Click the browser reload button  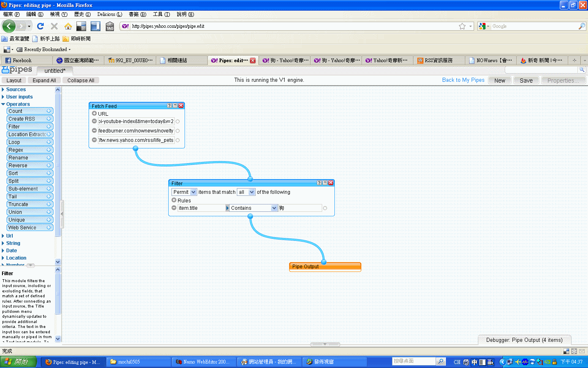(40, 26)
